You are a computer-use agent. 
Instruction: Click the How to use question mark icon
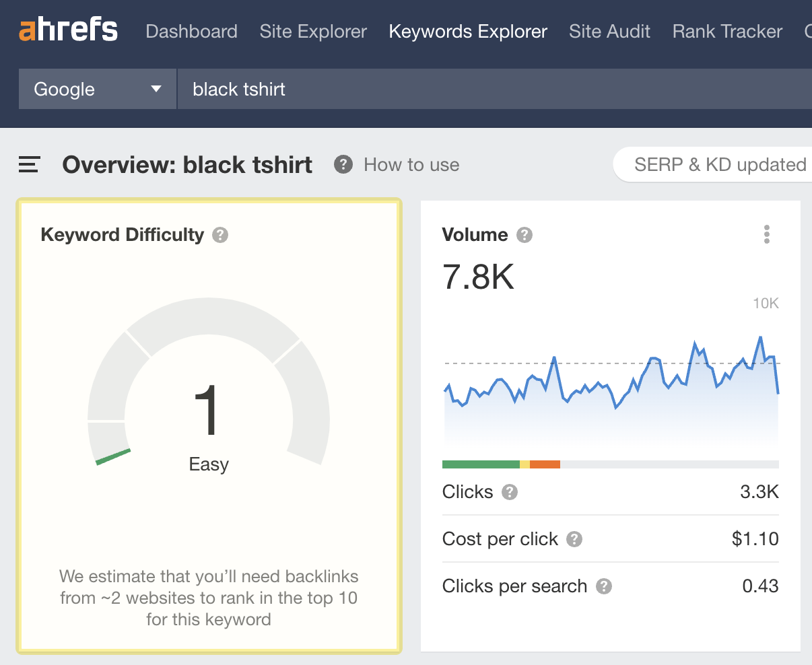pyautogui.click(x=343, y=164)
